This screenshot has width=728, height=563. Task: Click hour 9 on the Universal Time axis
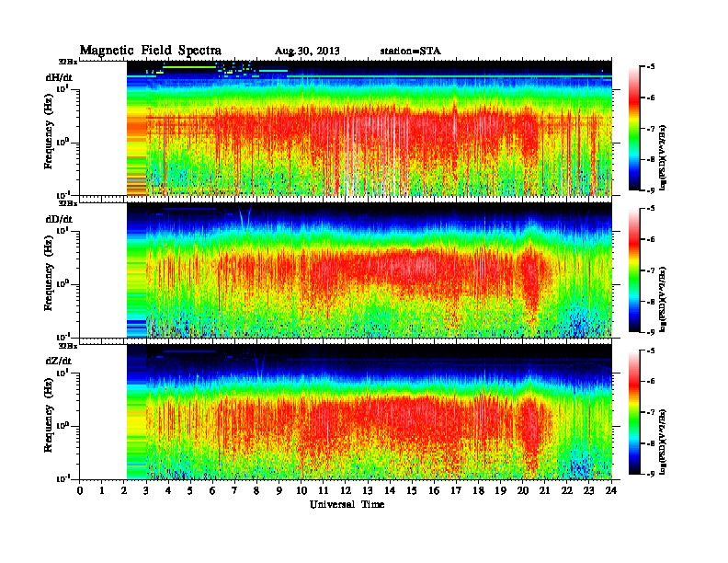279,491
